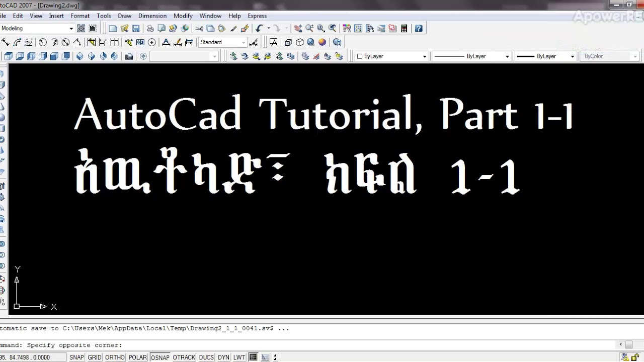Click the Realistic visual style sphere icon

click(310, 42)
